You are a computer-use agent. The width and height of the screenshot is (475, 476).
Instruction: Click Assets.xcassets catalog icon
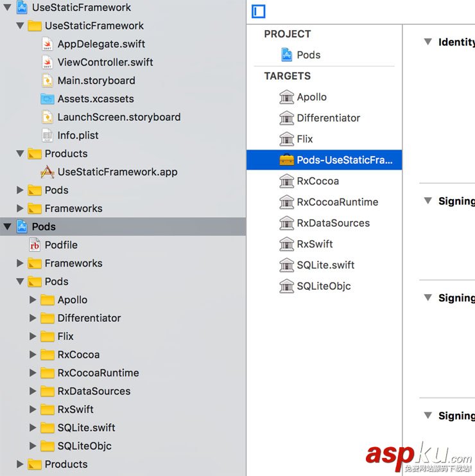[x=47, y=99]
